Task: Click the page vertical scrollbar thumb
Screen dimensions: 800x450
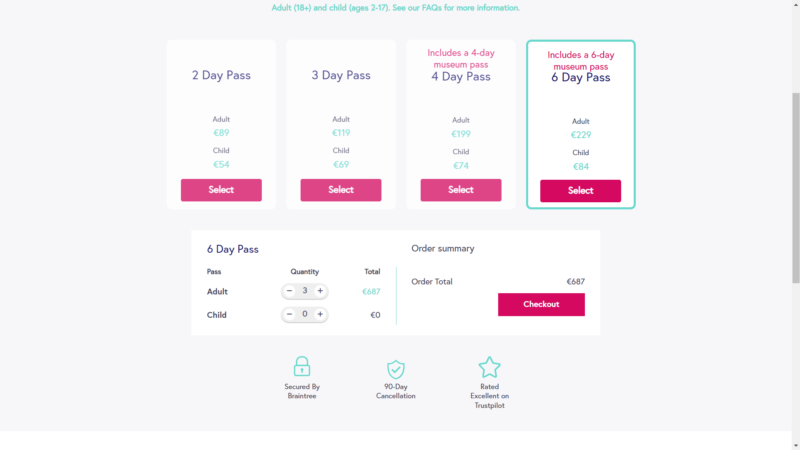Action: tap(795, 188)
